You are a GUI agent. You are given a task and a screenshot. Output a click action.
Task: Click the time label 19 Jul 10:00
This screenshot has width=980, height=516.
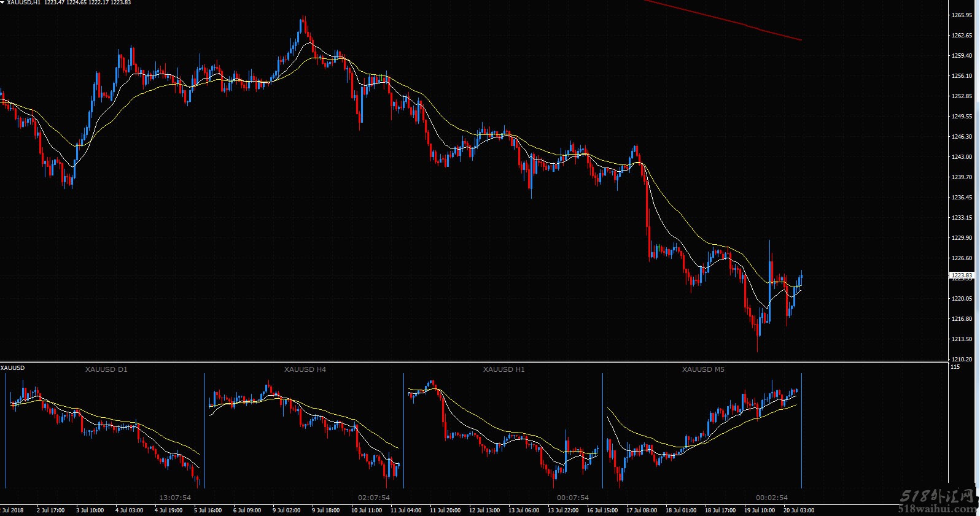[x=759, y=510]
